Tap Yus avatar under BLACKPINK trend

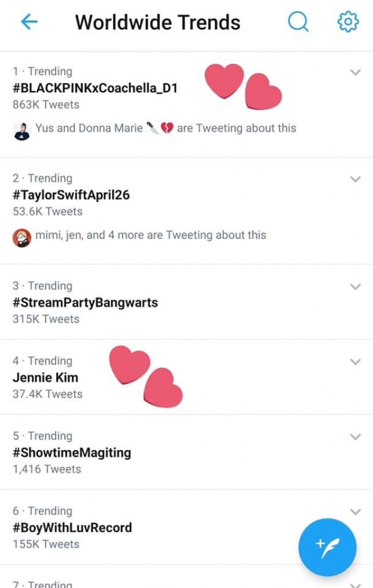coord(21,130)
